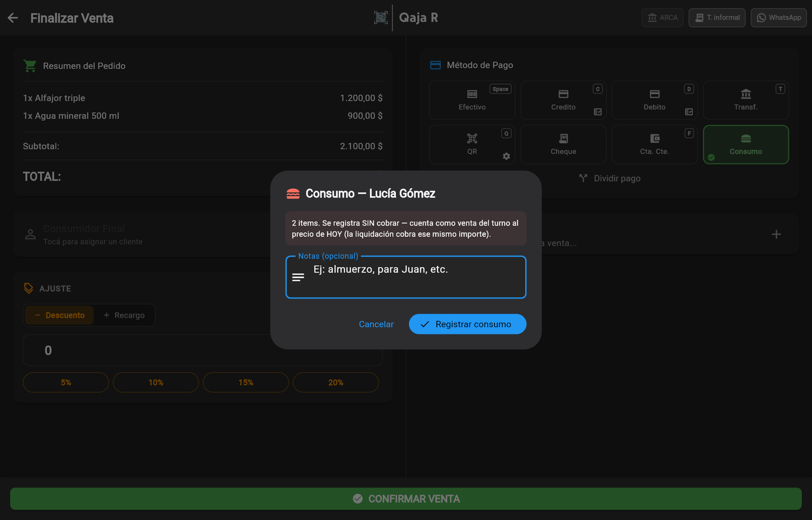
Task: Click the plus icon to add sale note
Action: 776,234
